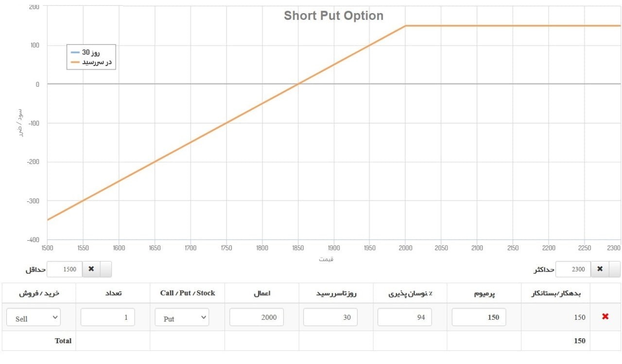Click the strike price field 2000
622x364 pixels.
coord(256,317)
